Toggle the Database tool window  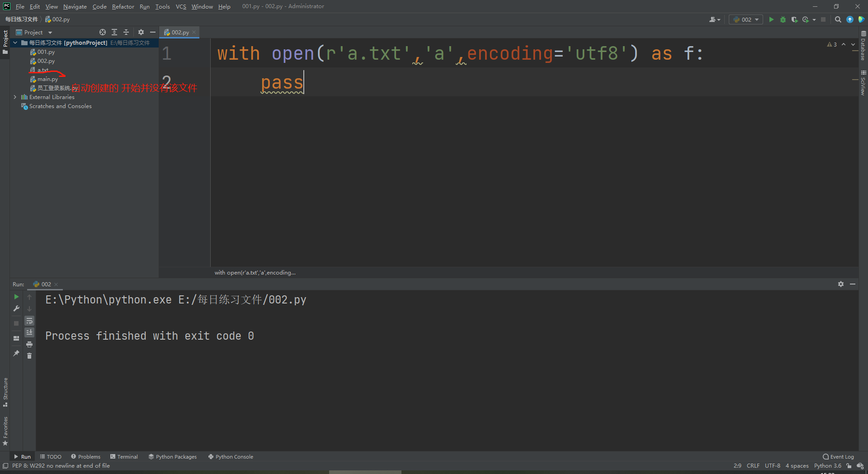coord(863,46)
